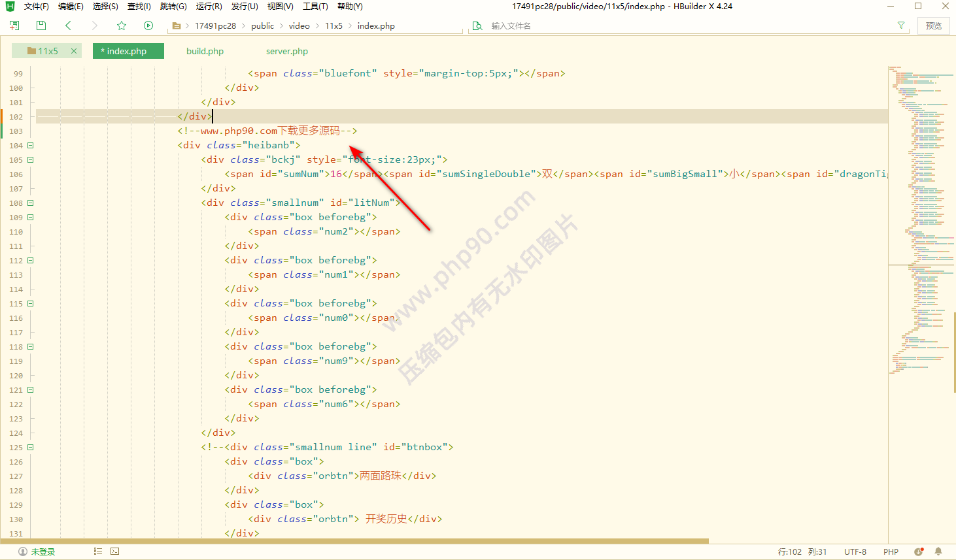This screenshot has width=956, height=560.
Task: Open the terminal icon in status bar
Action: click(x=115, y=552)
